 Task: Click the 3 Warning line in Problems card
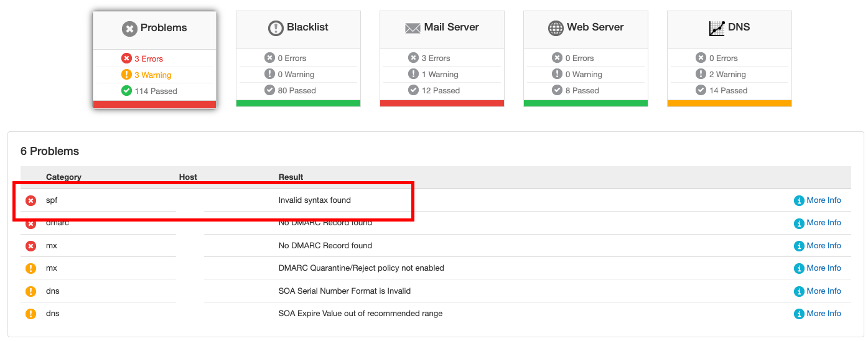point(152,75)
